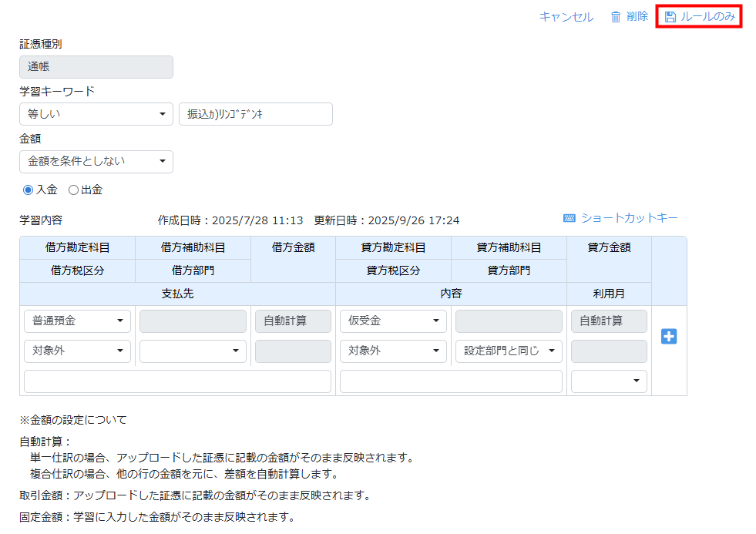Open the 利用月 dropdown
Screen dimensions: 756x534
(609, 381)
